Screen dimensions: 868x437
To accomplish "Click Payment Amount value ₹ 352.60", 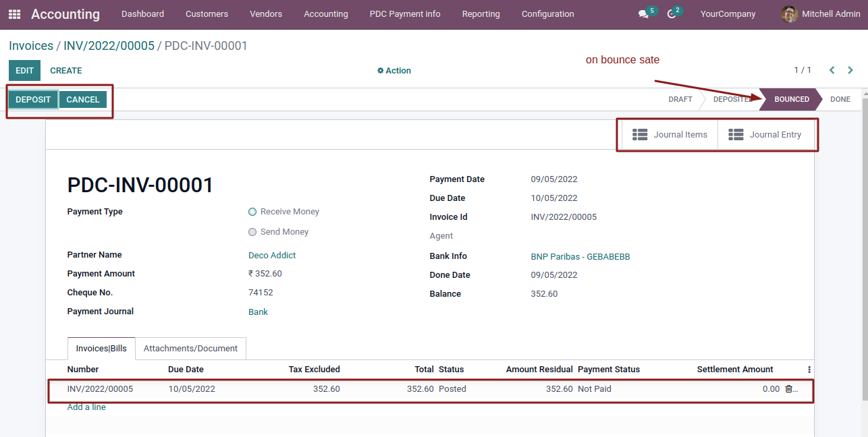I will pos(265,274).
